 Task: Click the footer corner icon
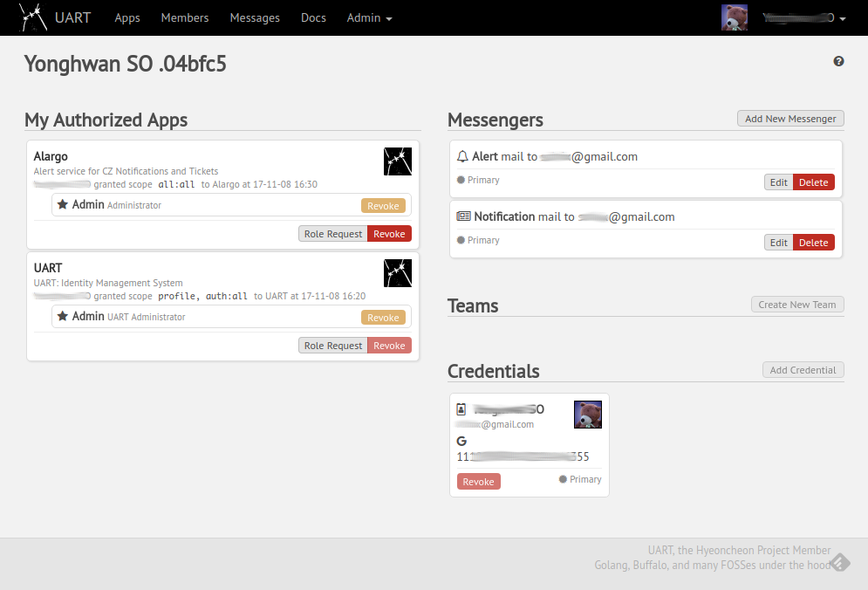(x=840, y=562)
